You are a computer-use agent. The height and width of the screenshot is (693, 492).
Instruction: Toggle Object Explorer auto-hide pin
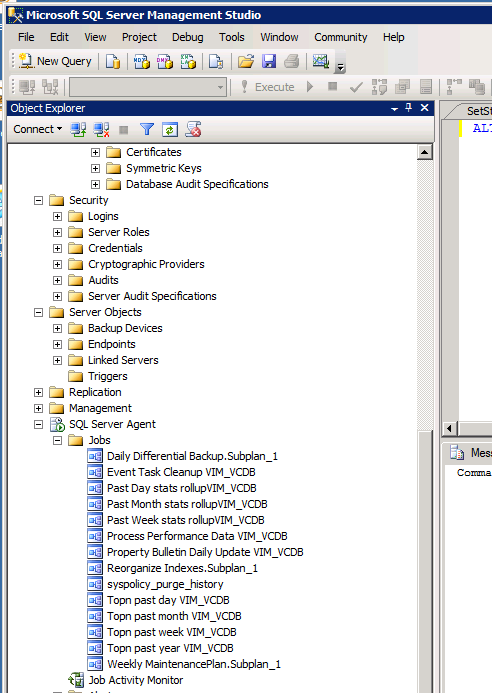tap(409, 108)
